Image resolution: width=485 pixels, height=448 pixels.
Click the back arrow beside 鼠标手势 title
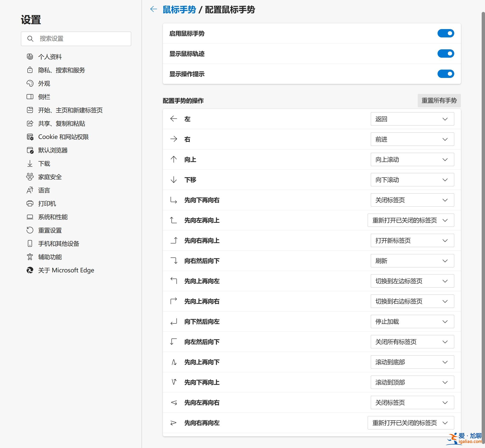pyautogui.click(x=153, y=9)
